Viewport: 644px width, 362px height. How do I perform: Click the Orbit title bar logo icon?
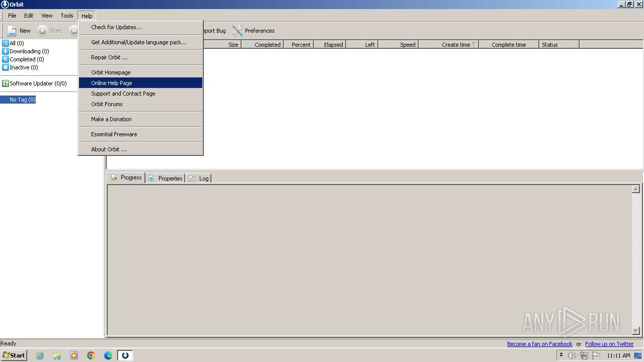(x=5, y=5)
